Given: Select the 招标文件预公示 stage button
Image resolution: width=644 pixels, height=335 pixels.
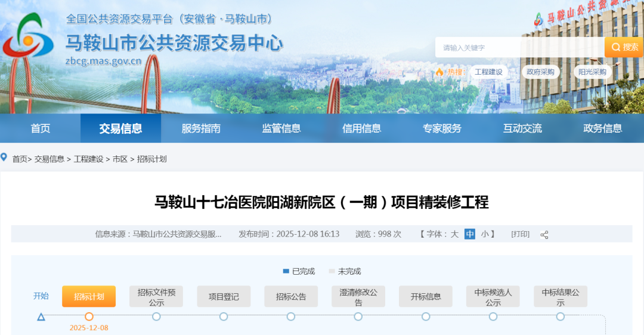Looking at the screenshot, I should (x=156, y=296).
